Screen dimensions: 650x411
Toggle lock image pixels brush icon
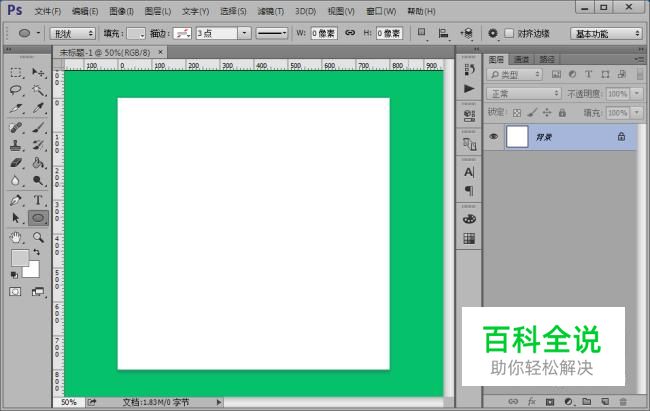click(x=532, y=112)
